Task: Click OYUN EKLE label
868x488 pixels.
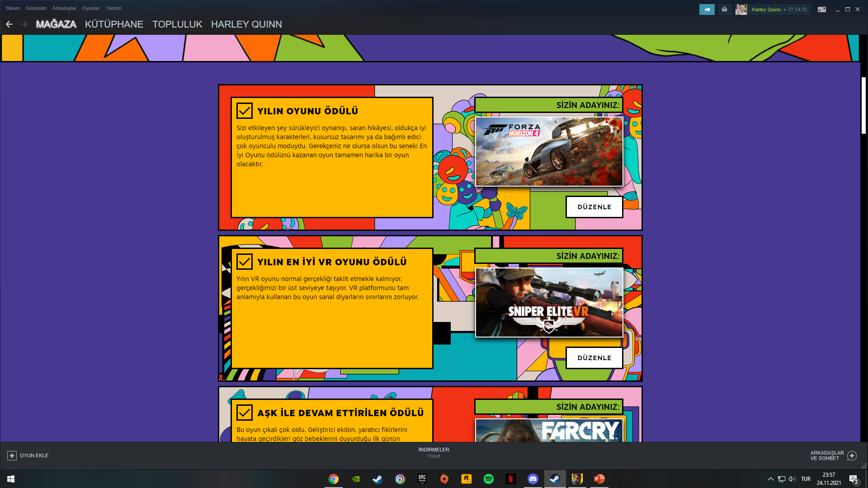Action: [34, 455]
